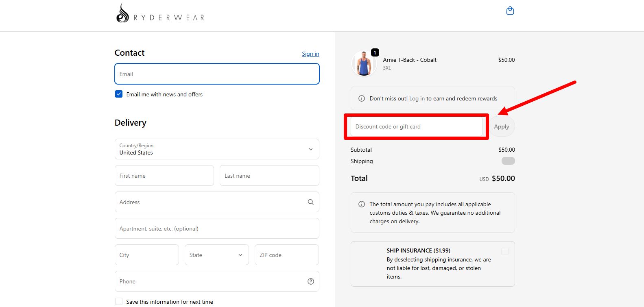Toggle the Ship Insurance checkbox
Screen dimensions: 644x307
(504, 251)
